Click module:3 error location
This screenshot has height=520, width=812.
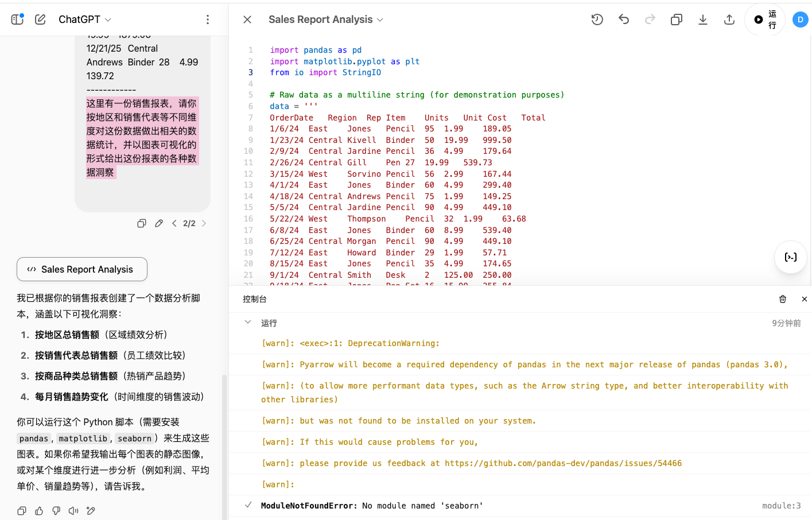click(781, 506)
